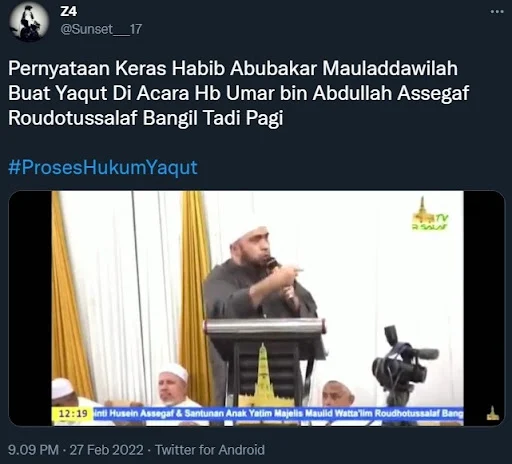Viewport: 512px width, 464px height.
Task: Click the black bar at the video's left side
Action: (x=30, y=308)
